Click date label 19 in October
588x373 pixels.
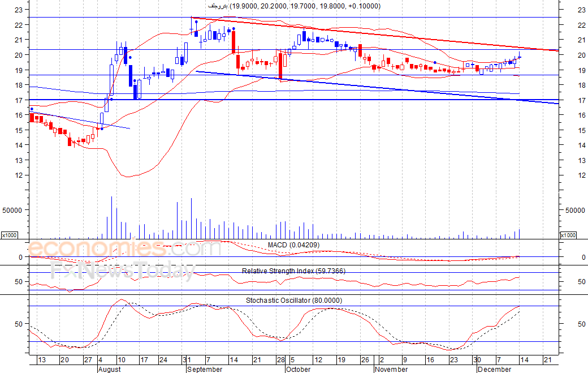click(x=341, y=360)
